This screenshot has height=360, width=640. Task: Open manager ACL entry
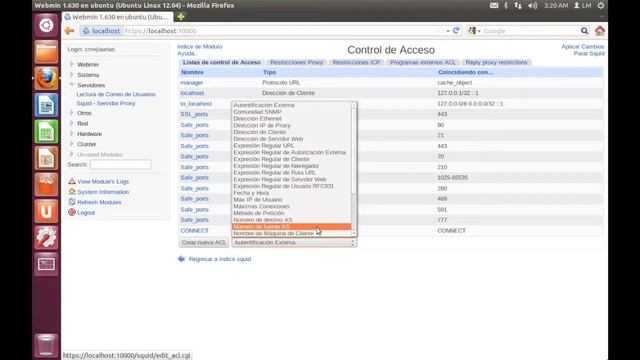click(x=192, y=82)
